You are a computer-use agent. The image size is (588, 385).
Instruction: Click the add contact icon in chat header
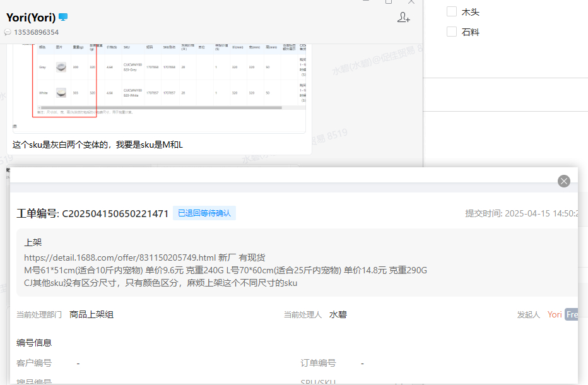pyautogui.click(x=404, y=18)
